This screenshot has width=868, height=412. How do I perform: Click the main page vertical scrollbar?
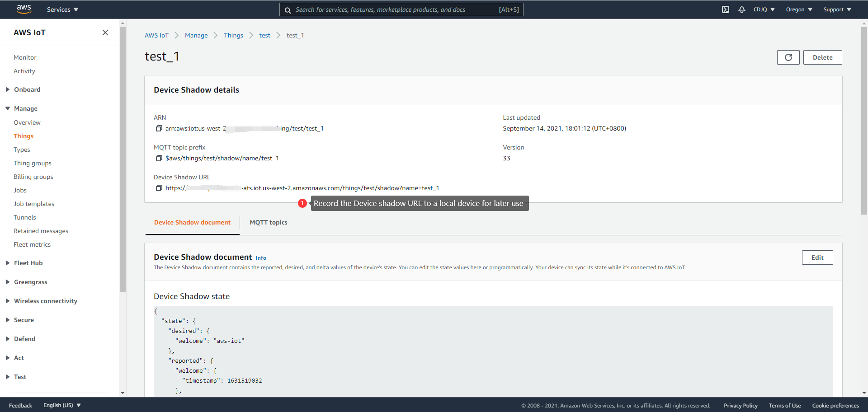[864, 120]
